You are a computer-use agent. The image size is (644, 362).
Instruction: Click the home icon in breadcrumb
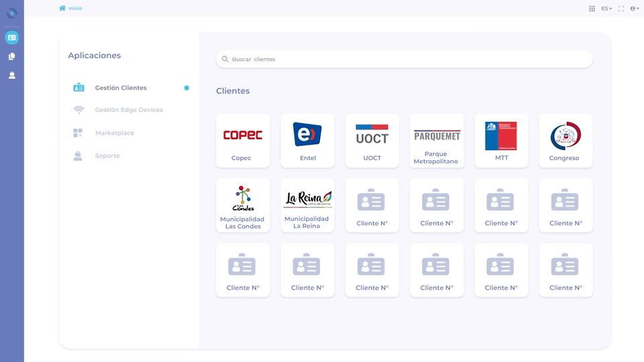tap(62, 8)
